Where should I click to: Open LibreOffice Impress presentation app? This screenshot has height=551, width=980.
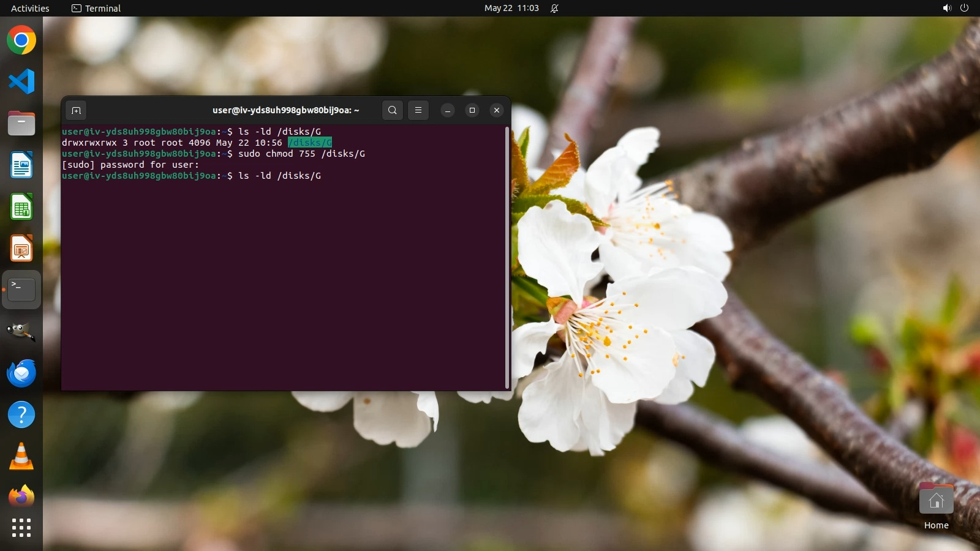click(21, 249)
